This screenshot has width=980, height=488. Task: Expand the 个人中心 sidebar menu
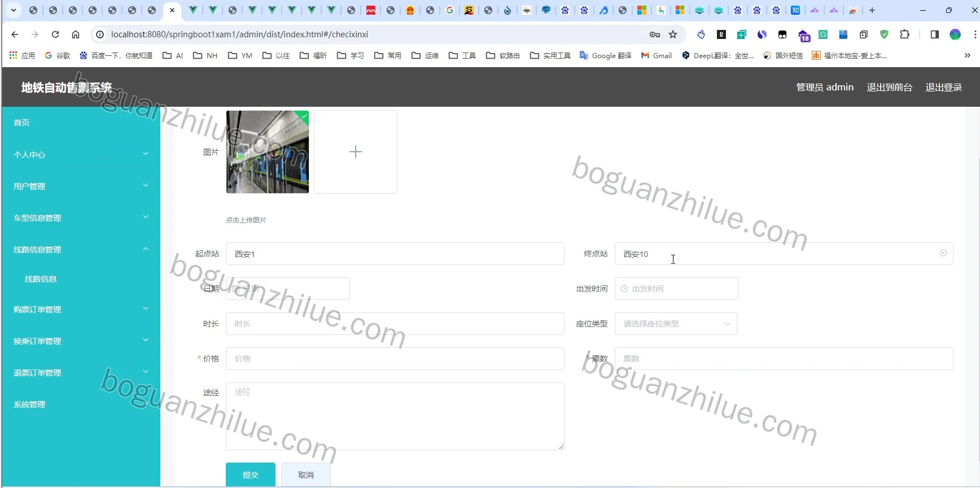click(81, 154)
